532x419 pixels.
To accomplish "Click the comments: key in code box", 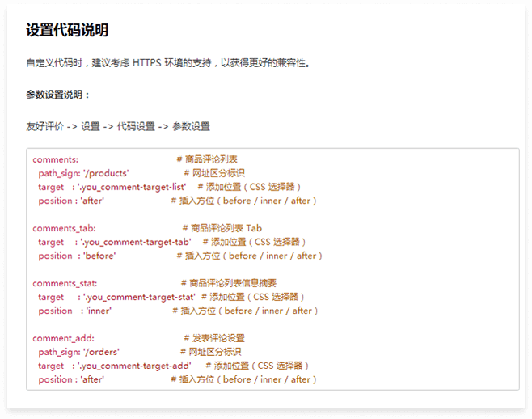I will [x=55, y=159].
